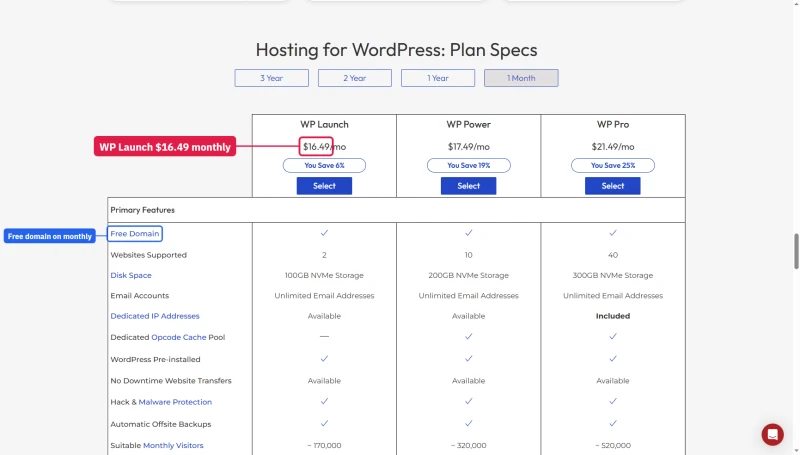
Task: Click the Automatic Offsite Backups label
Action: [161, 424]
